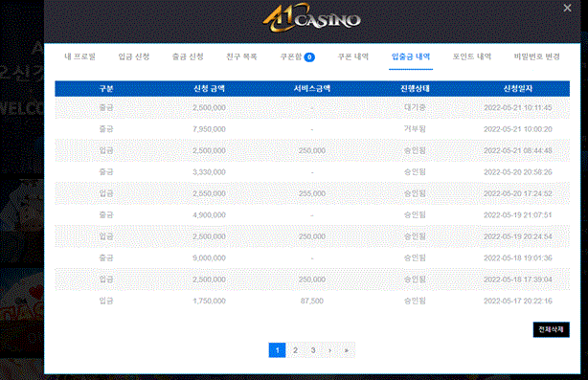
Task: Click the amount 4,900,000
Action: (210, 215)
